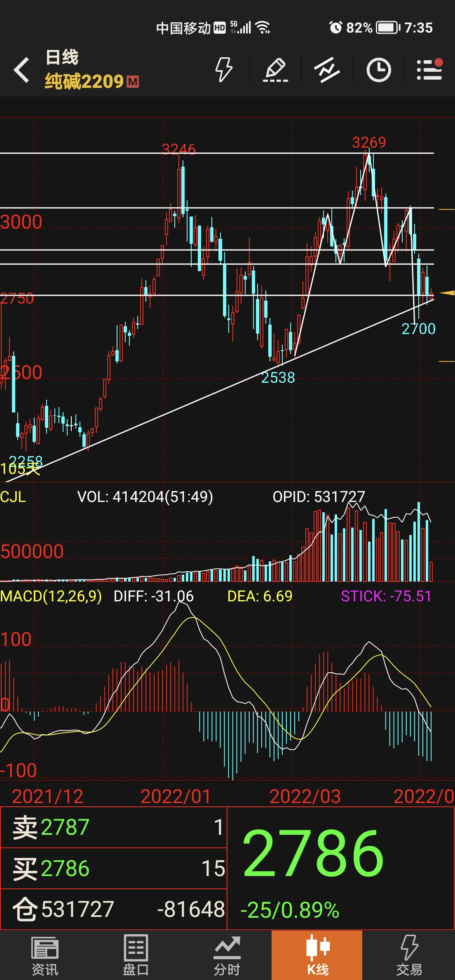Open the list menu with red dot
Image resolution: width=455 pixels, height=980 pixels.
point(429,69)
